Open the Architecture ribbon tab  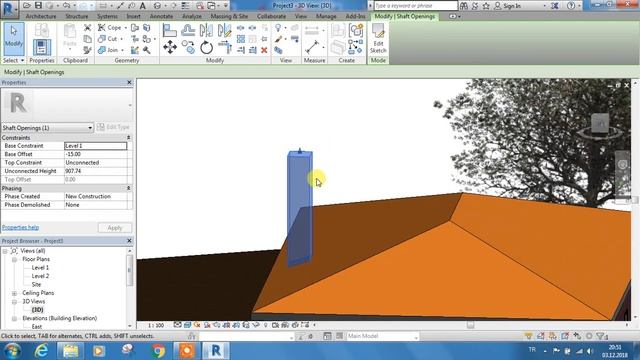(x=41, y=16)
